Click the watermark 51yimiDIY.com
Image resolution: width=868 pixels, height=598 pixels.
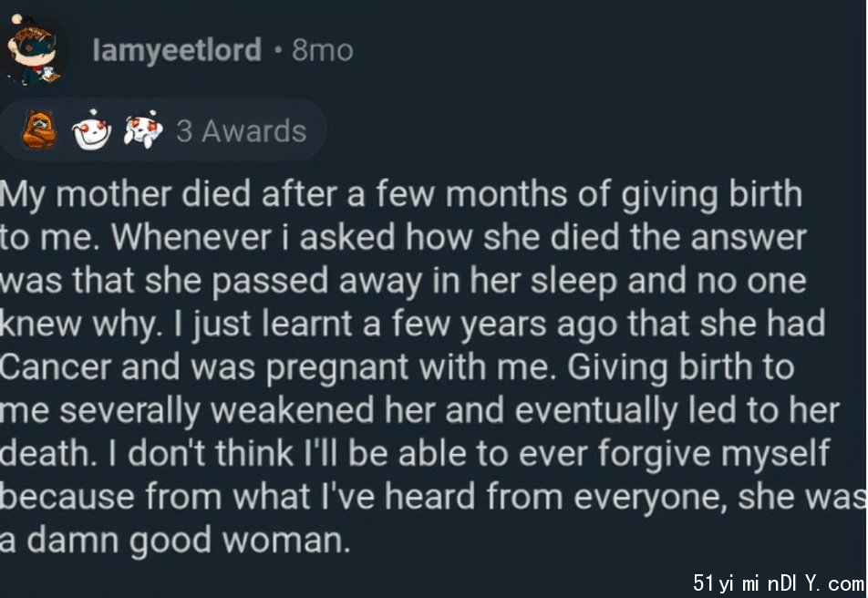[779, 583]
